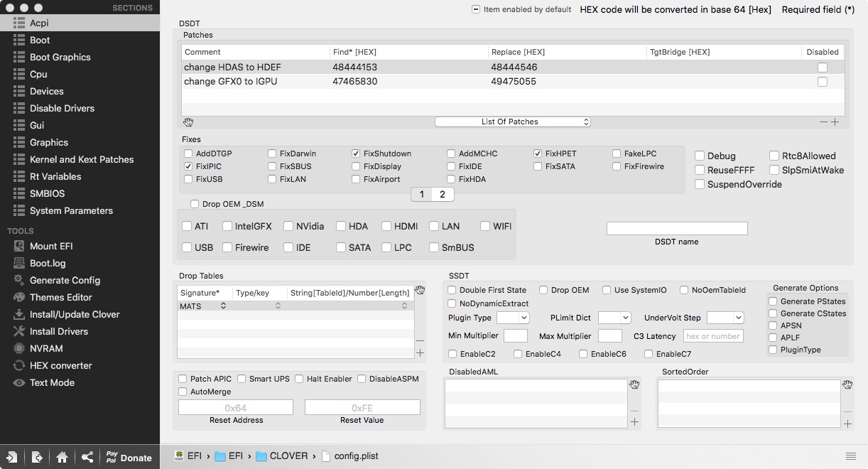Click the plus icon to add DSDT patch
868x469 pixels.
tap(835, 122)
